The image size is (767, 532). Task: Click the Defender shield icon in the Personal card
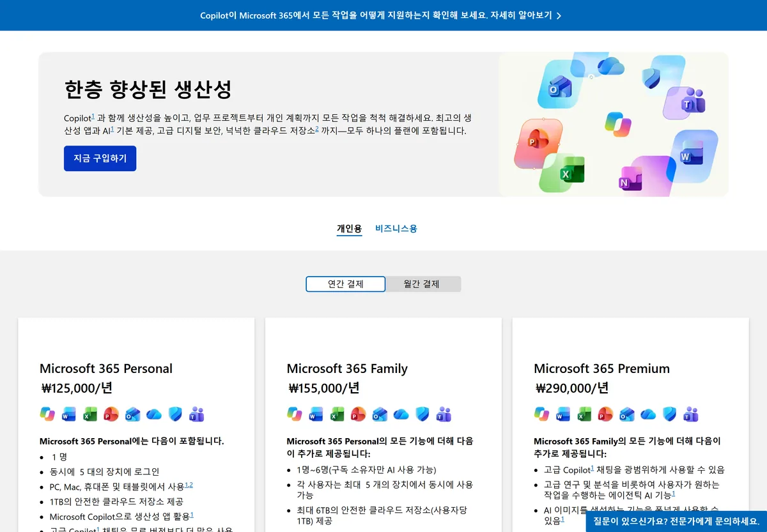[175, 414]
